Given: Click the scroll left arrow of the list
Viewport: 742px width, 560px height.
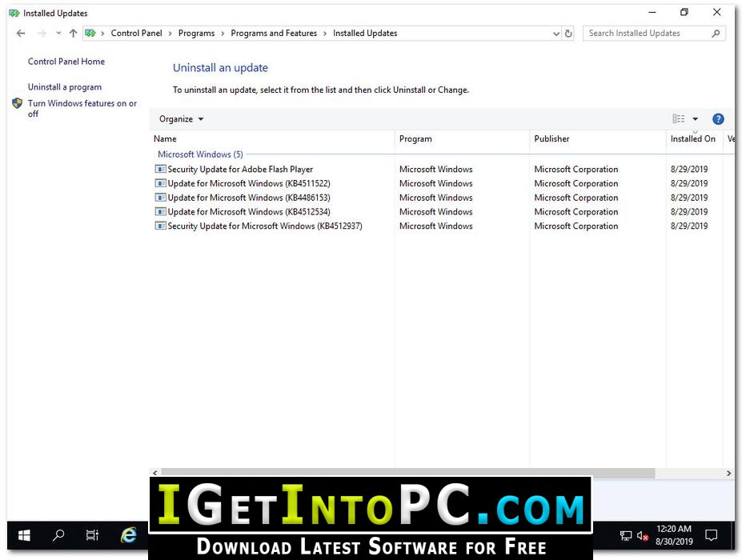Looking at the screenshot, I should click(154, 473).
